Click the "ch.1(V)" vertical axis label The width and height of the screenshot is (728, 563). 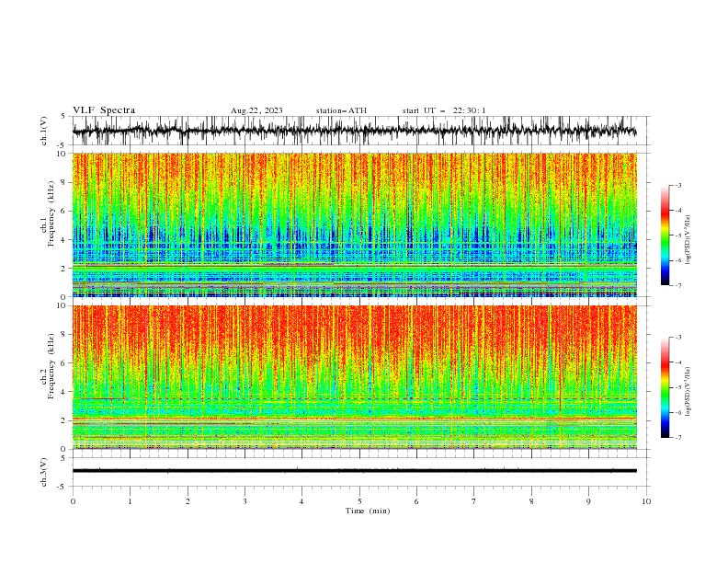[44, 131]
